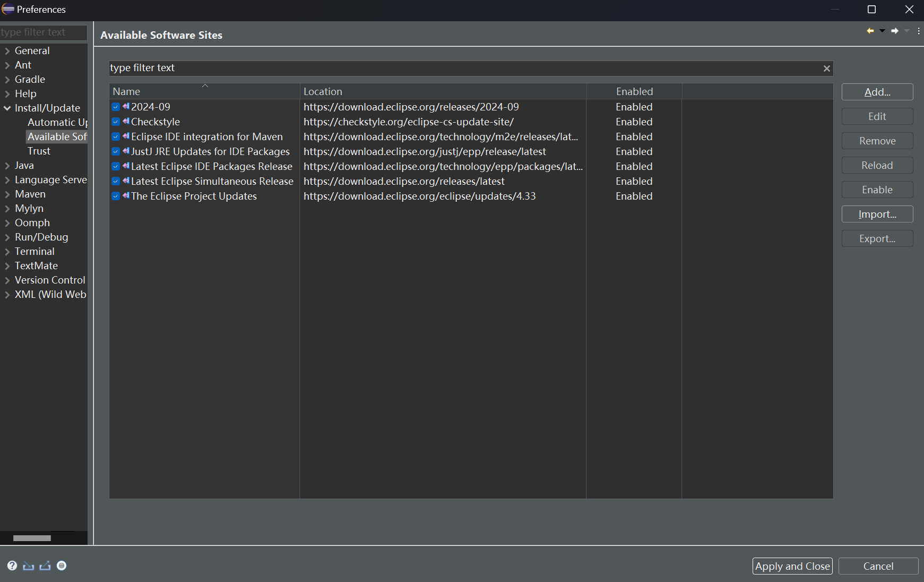Click the Export preferences icon at bottom left
This screenshot has height=582, width=924.
point(45,566)
